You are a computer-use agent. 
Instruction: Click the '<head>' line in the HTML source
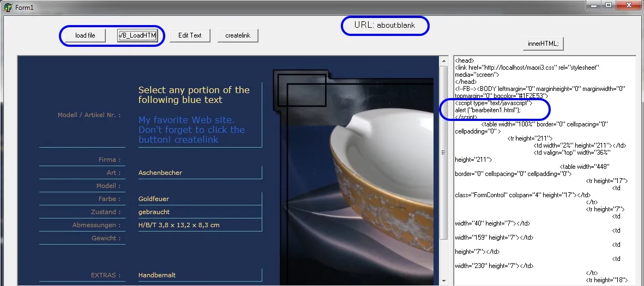click(465, 60)
